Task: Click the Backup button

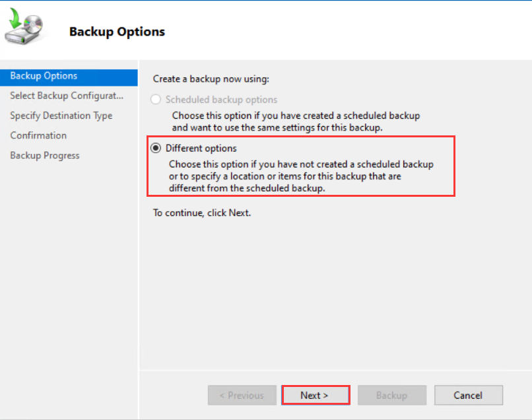Action: [391, 395]
